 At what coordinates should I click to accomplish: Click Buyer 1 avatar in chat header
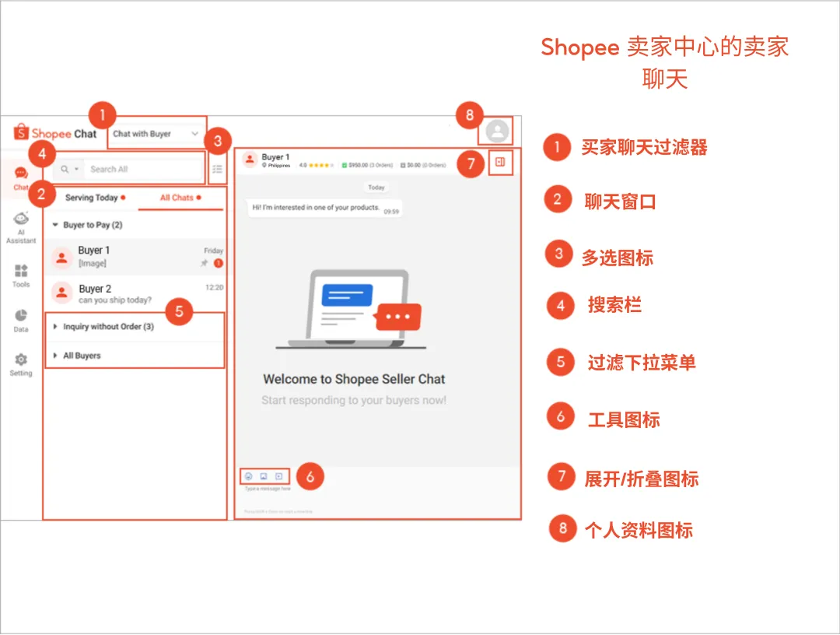(x=250, y=160)
